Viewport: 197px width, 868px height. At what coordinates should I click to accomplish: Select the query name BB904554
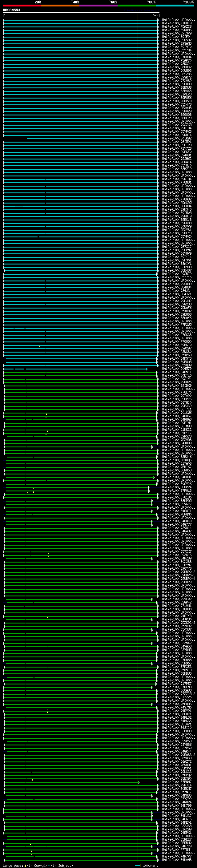pyautogui.click(x=11, y=10)
